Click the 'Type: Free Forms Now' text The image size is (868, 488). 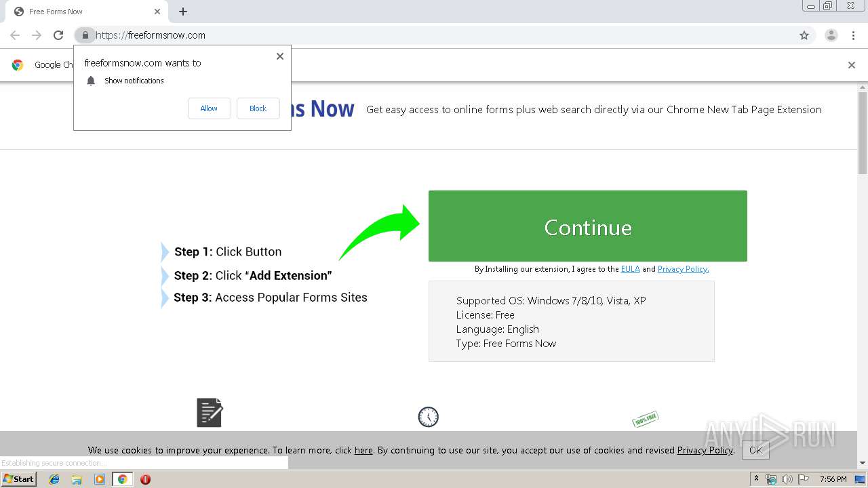click(507, 344)
